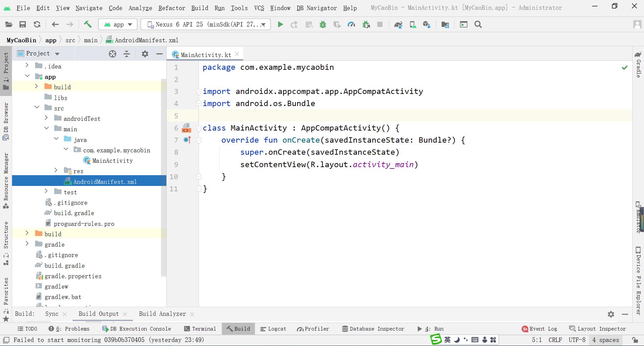Toggle the DB Browser tool window
Viewport: 644px width, 346px height.
6,121
